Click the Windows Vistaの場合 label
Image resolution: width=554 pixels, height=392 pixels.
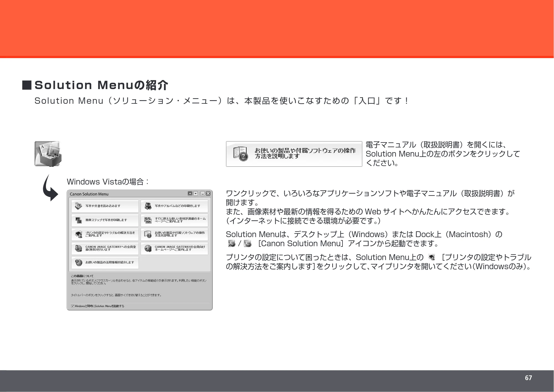108,182
